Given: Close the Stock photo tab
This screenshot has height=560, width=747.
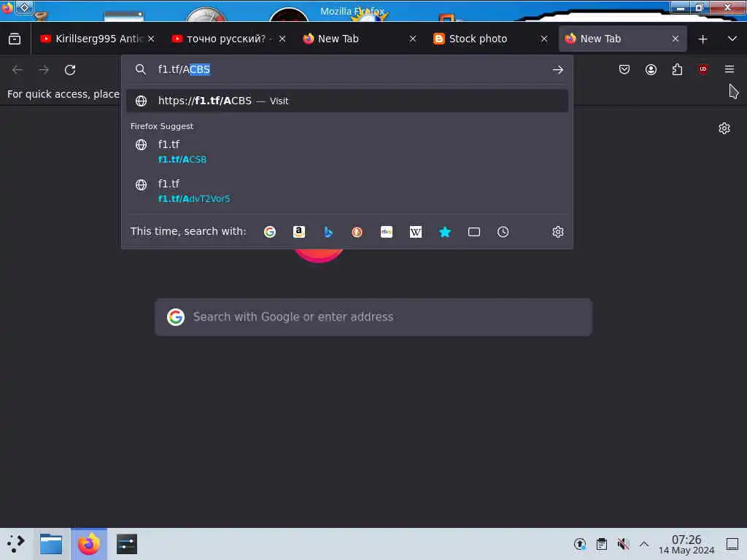Looking at the screenshot, I should tap(544, 39).
